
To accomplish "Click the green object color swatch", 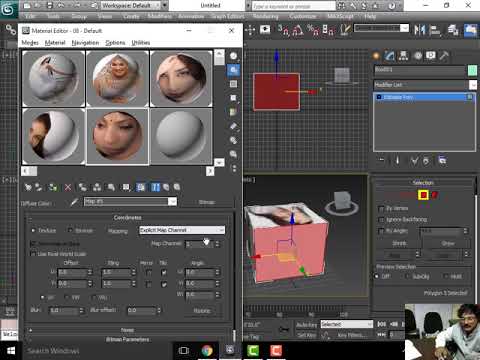I will [472, 70].
